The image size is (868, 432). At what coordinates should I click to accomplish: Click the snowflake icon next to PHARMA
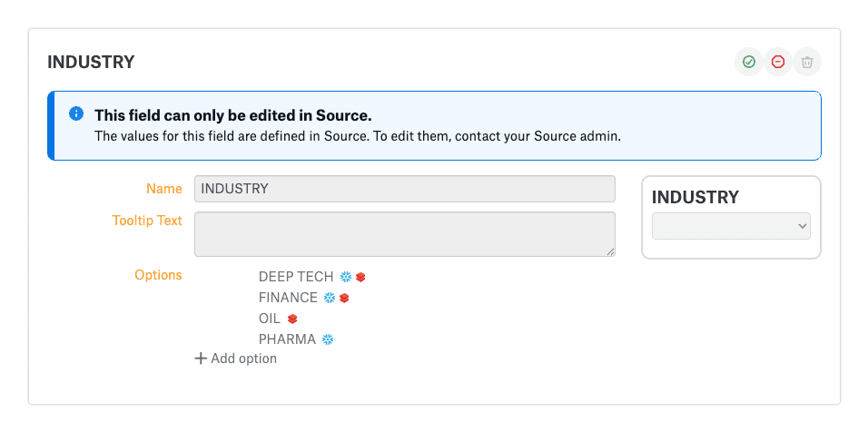328,339
